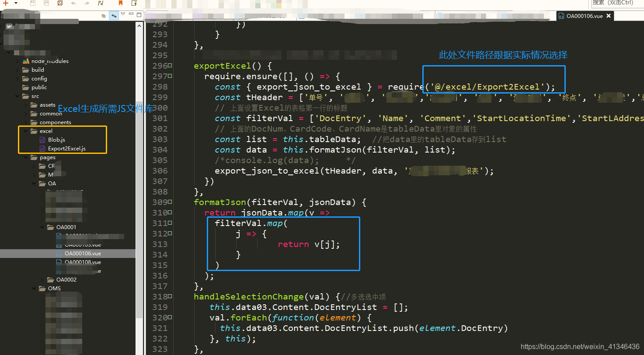Image resolution: width=644 pixels, height=355 pixels.
Task: Collapse the excel folder
Action: [x=26, y=131]
